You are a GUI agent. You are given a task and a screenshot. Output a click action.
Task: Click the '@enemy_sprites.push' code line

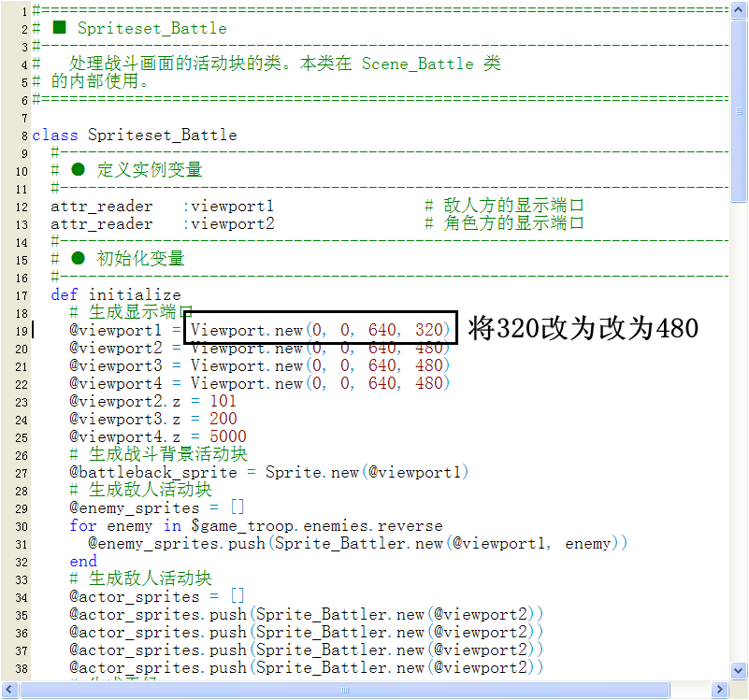click(357, 543)
